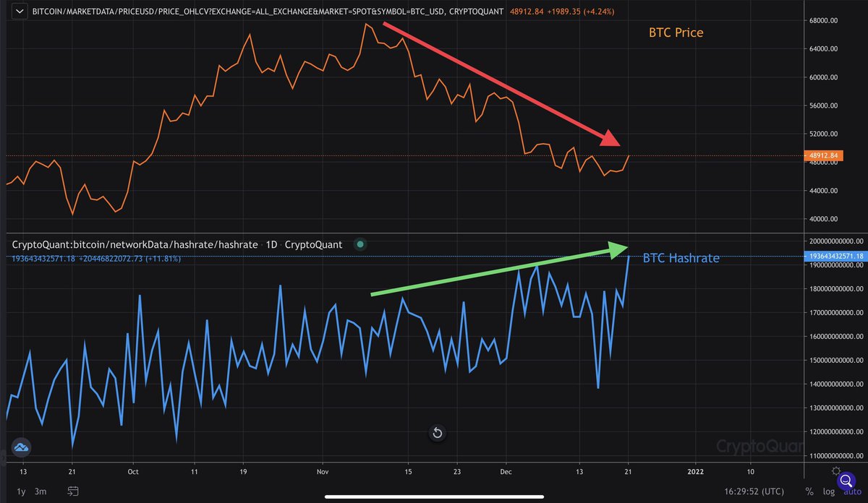Click the blue magnifier search button
Screen dimensions: 868x503
847,480
